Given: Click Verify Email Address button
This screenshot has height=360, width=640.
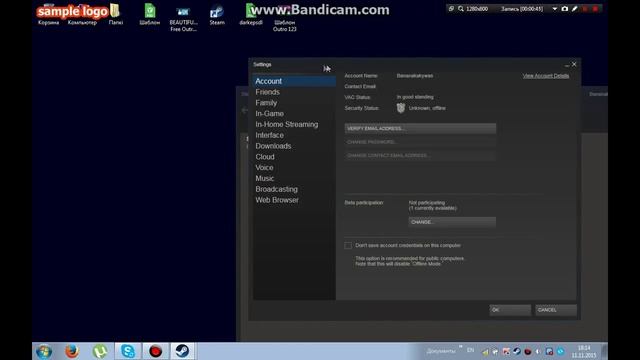Looking at the screenshot, I should pos(420,129).
